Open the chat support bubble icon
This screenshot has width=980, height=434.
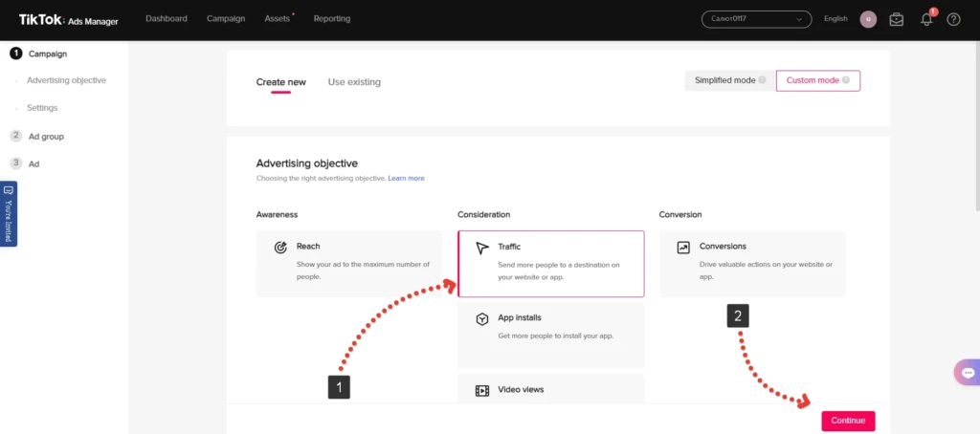(968, 373)
